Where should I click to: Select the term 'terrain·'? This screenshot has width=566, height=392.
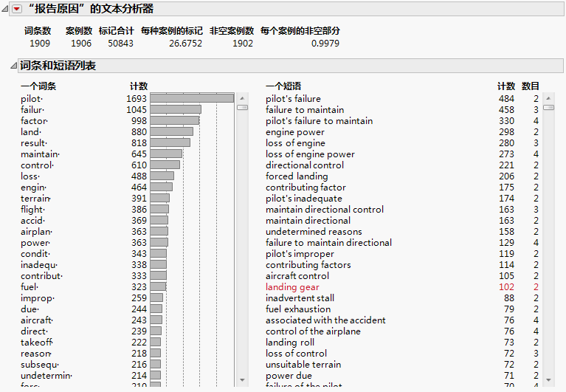tap(35, 199)
